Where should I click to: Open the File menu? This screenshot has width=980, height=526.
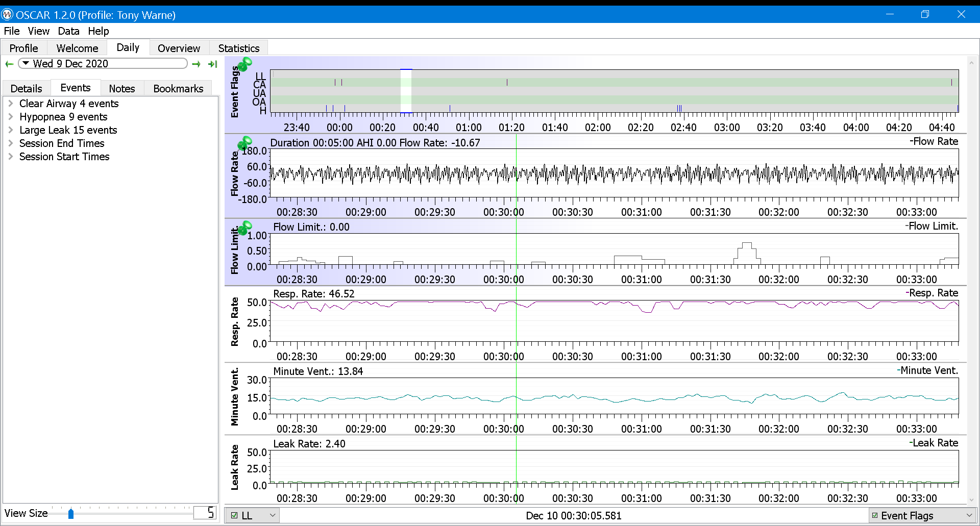click(x=12, y=31)
